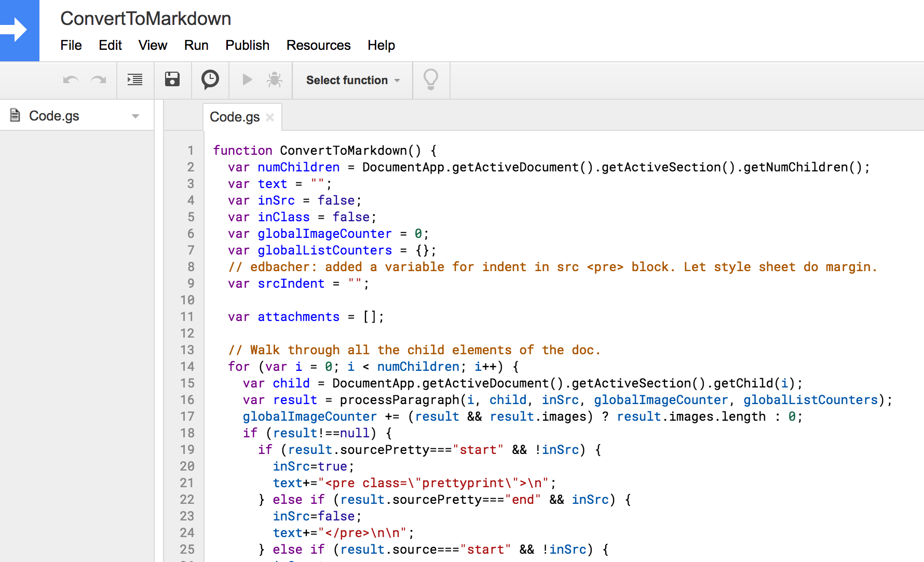The image size is (924, 562).
Task: Click the ConvertToMarkdown project title
Action: tap(146, 19)
